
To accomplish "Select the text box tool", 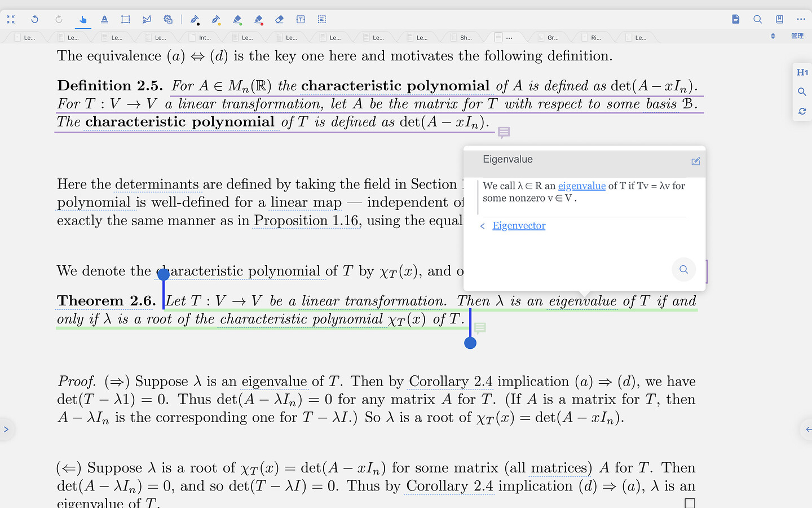I will pos(301,19).
